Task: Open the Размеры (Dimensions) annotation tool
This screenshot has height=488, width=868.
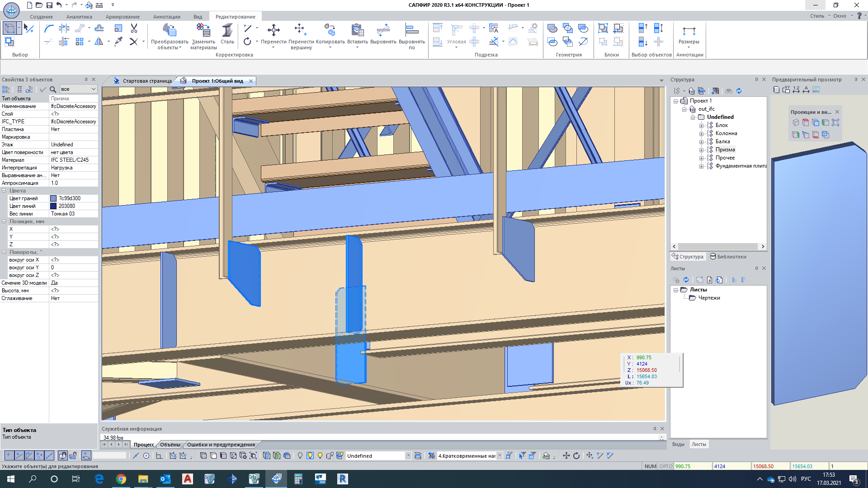Action: 689,32
